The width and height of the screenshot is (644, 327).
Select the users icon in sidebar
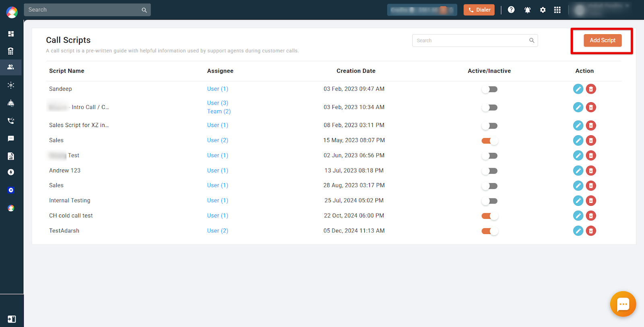(x=11, y=67)
